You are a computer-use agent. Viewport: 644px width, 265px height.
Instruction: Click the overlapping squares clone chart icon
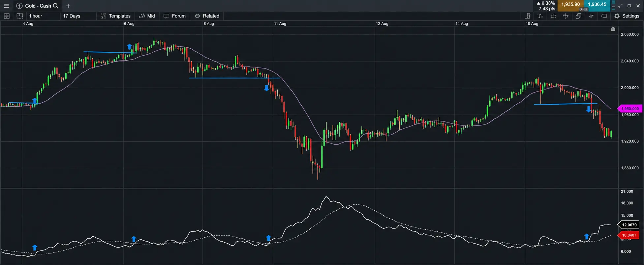click(x=578, y=16)
